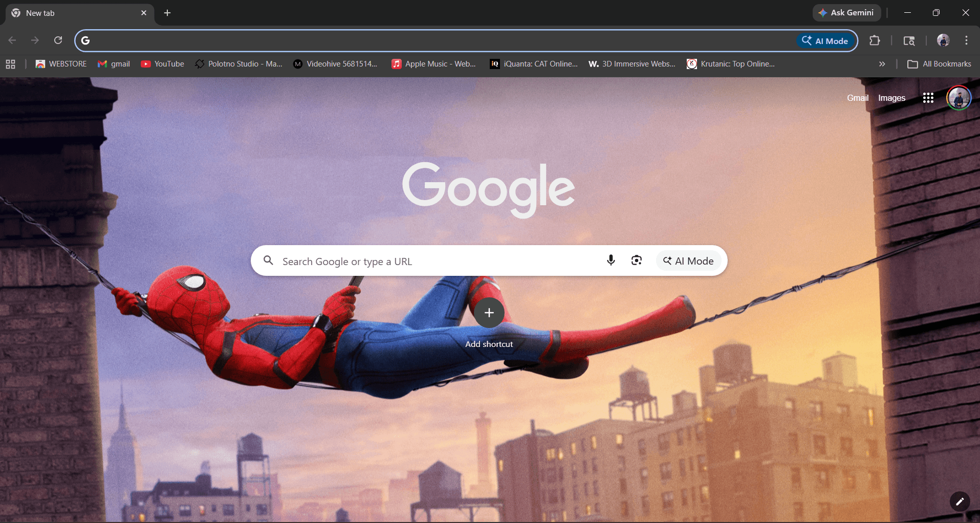The height and width of the screenshot is (523, 980).
Task: Open the Videohive bookmark
Action: tap(335, 64)
